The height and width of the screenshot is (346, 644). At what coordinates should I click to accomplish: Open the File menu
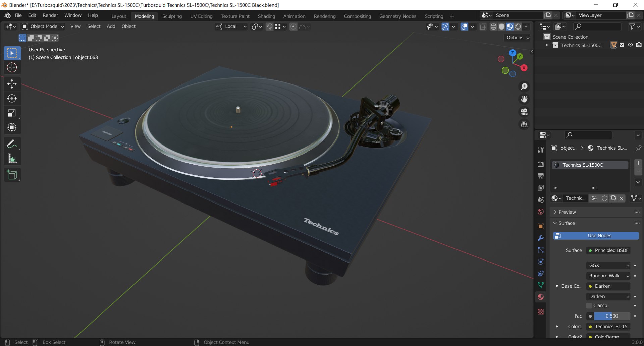coord(18,15)
